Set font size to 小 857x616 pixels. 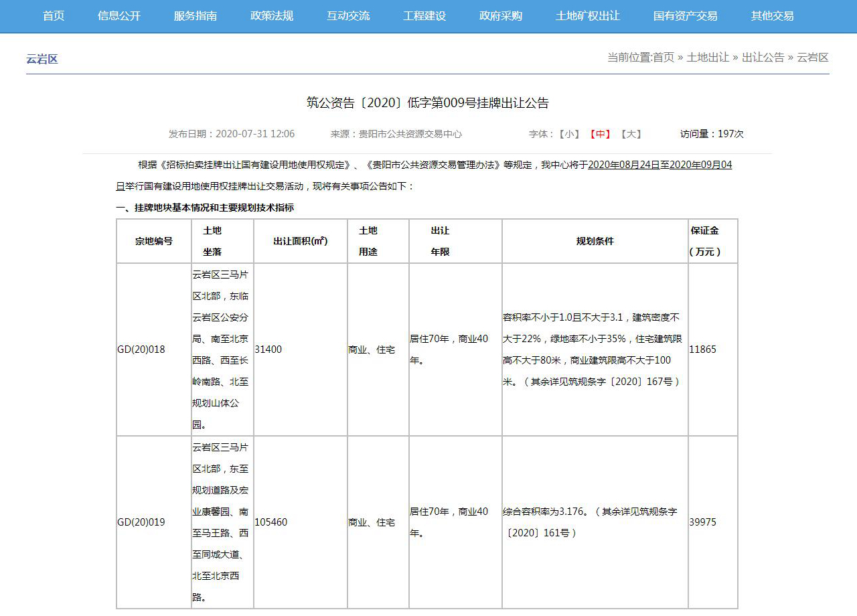pyautogui.click(x=568, y=134)
